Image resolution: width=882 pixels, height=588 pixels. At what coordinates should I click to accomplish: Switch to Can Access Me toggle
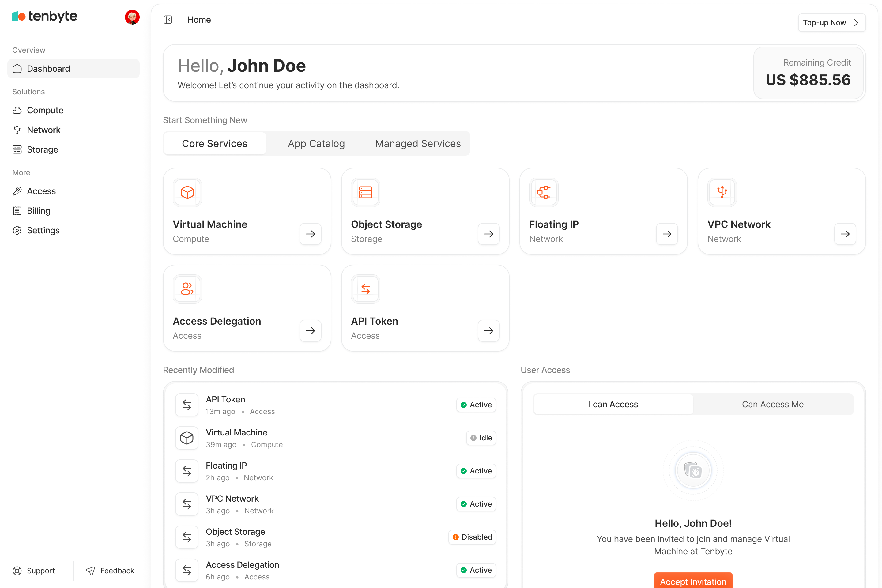tap(772, 404)
